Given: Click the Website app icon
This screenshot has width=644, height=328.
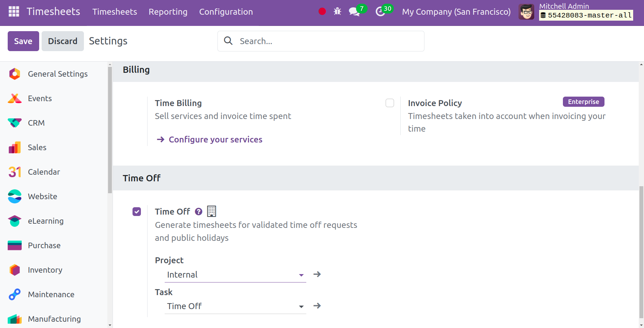Looking at the screenshot, I should point(15,196).
